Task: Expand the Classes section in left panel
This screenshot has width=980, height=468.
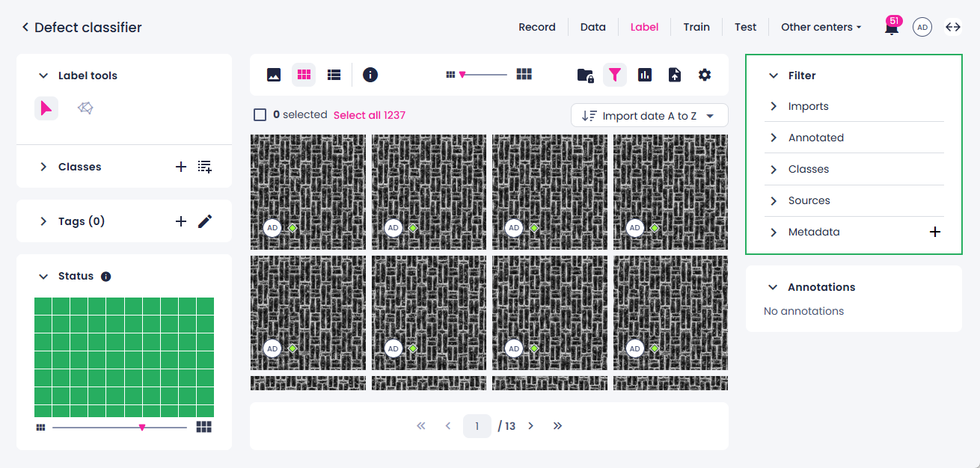Action: pyautogui.click(x=43, y=167)
